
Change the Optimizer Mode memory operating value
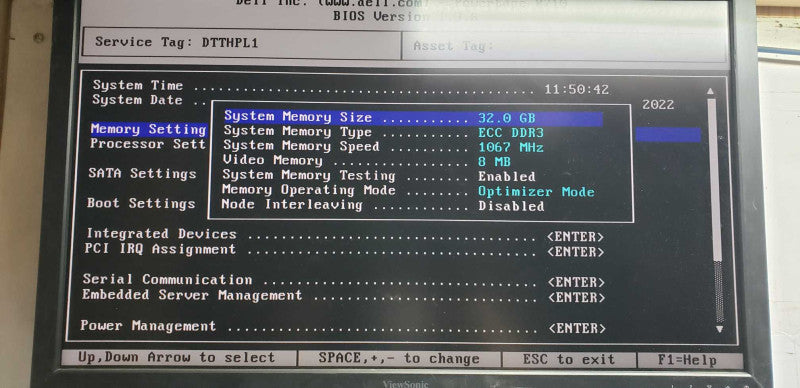(x=536, y=192)
